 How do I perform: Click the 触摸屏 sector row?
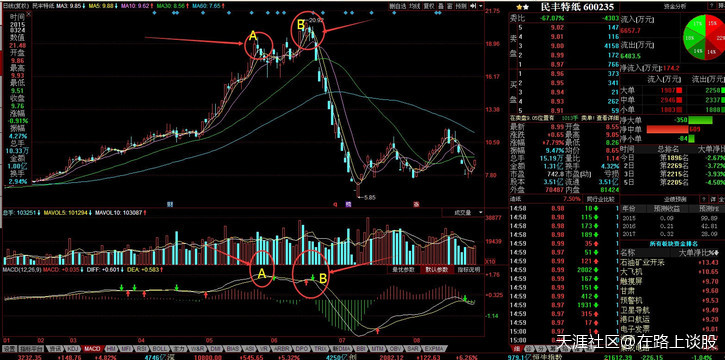point(671,281)
